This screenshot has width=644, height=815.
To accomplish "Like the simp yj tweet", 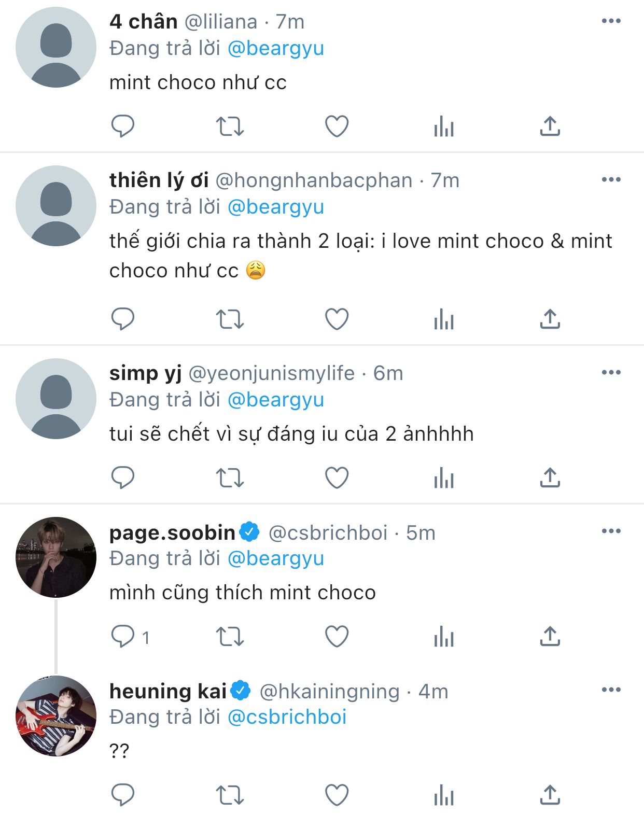I will tap(337, 477).
